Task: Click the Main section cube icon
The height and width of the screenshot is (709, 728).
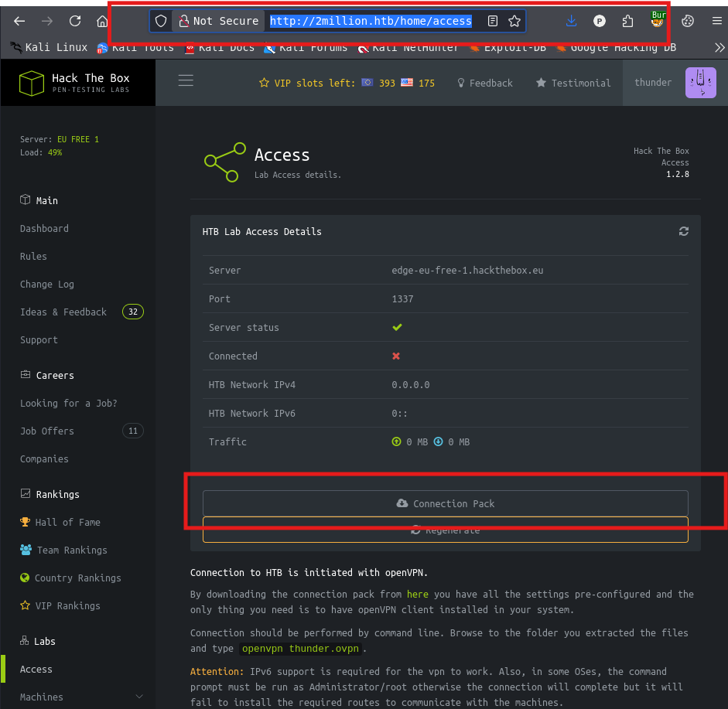Action: click(x=25, y=199)
